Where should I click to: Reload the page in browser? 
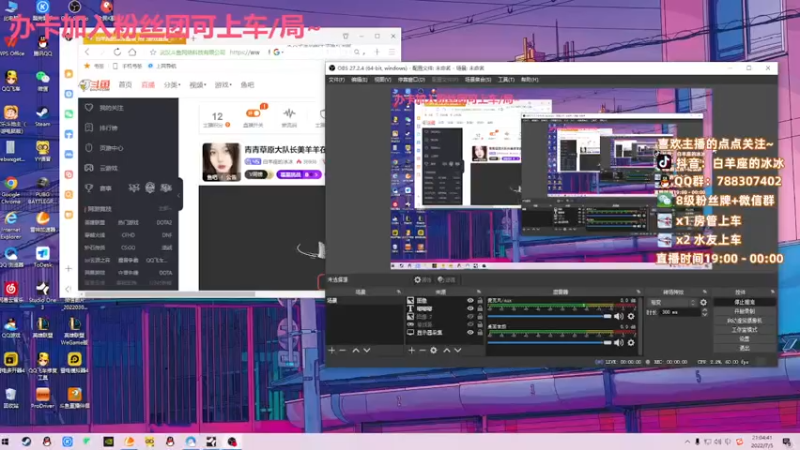click(x=117, y=52)
